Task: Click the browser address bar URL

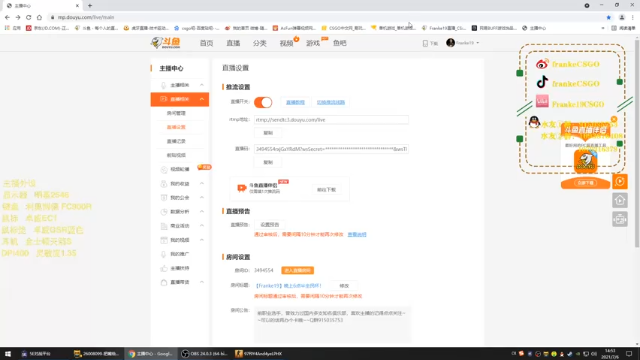Action: click(86, 17)
